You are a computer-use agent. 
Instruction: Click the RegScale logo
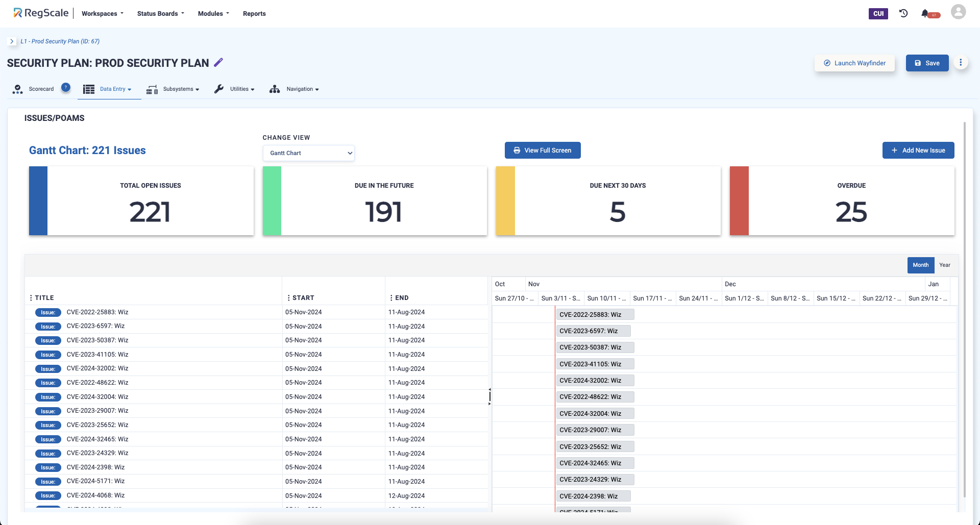41,13
